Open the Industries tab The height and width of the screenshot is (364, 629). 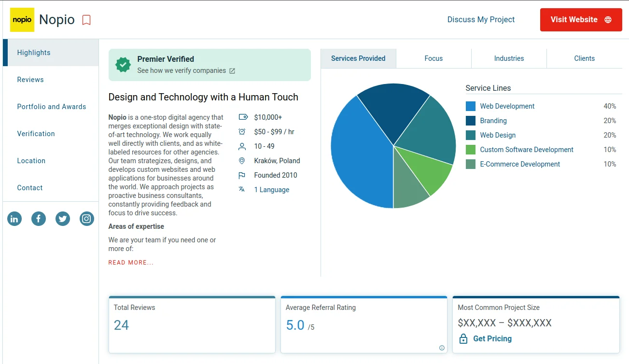tap(509, 58)
